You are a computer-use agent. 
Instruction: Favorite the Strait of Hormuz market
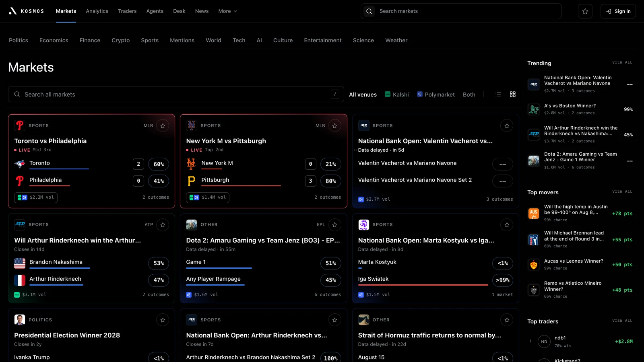[x=507, y=320]
